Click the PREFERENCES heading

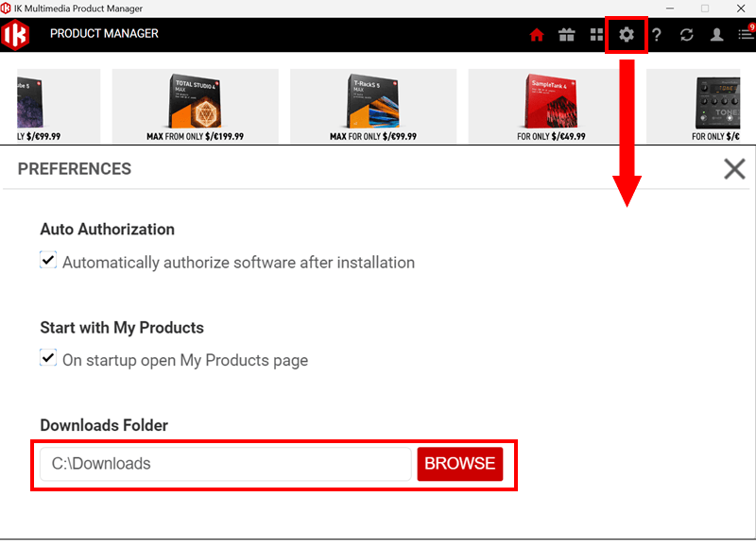pyautogui.click(x=75, y=169)
